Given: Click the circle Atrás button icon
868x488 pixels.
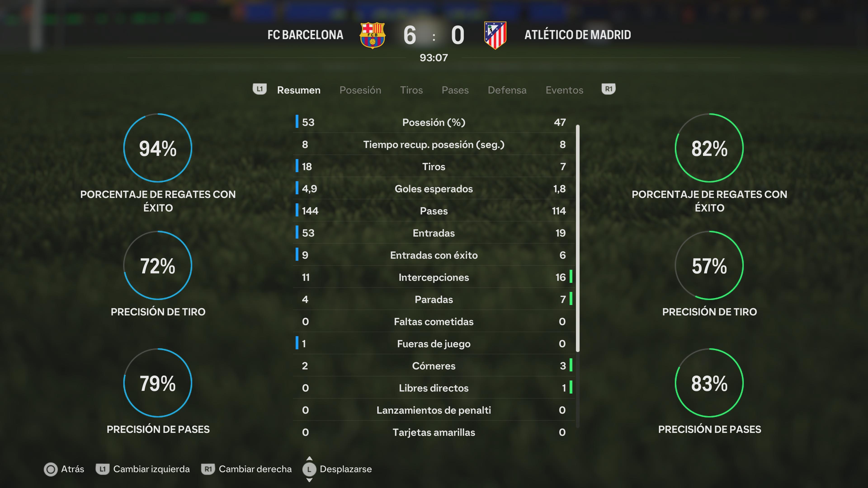Looking at the screenshot, I should (x=51, y=469).
